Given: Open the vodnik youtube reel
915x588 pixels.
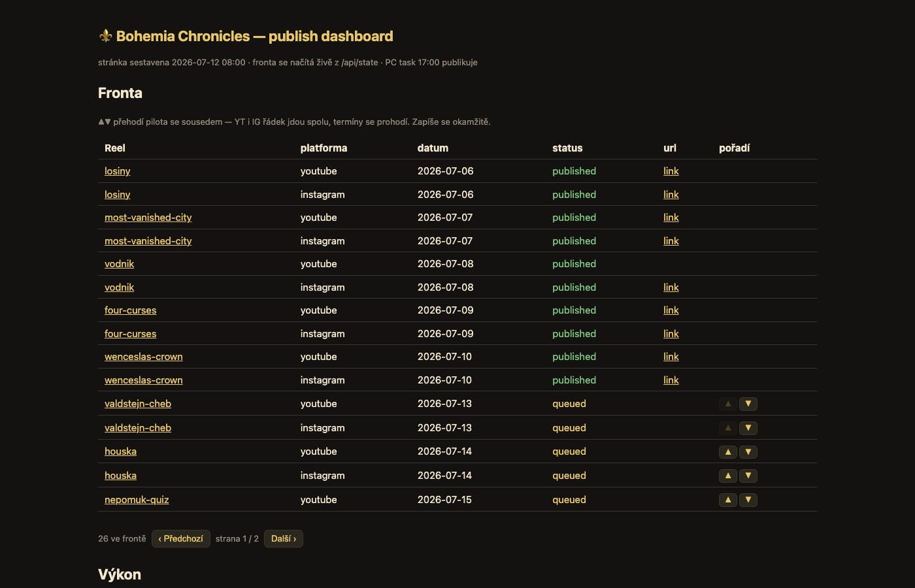Looking at the screenshot, I should pyautogui.click(x=119, y=264).
